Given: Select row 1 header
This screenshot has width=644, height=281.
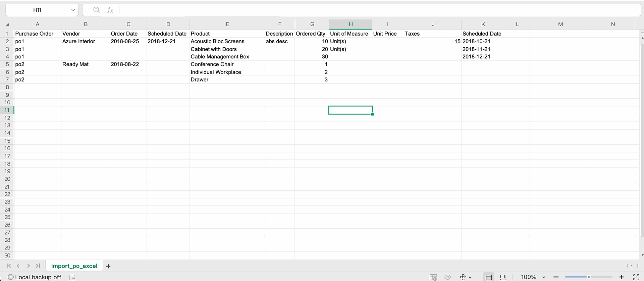Looking at the screenshot, I should pyautogui.click(x=7, y=34).
